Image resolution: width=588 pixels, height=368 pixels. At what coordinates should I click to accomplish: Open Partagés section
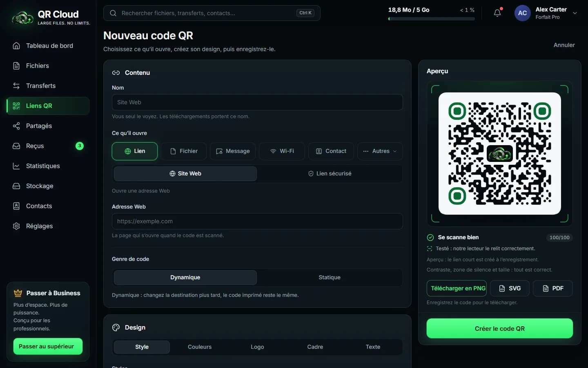[x=48, y=126]
